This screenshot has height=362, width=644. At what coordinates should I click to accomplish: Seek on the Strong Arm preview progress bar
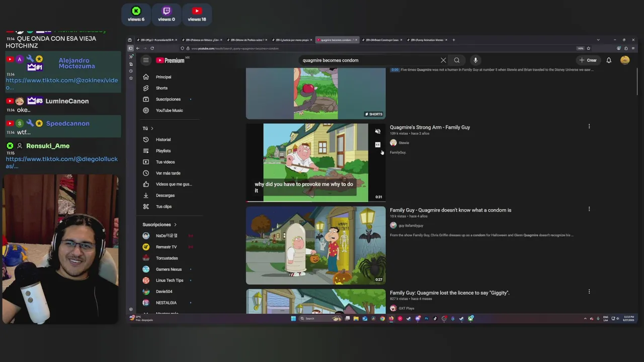(315, 201)
